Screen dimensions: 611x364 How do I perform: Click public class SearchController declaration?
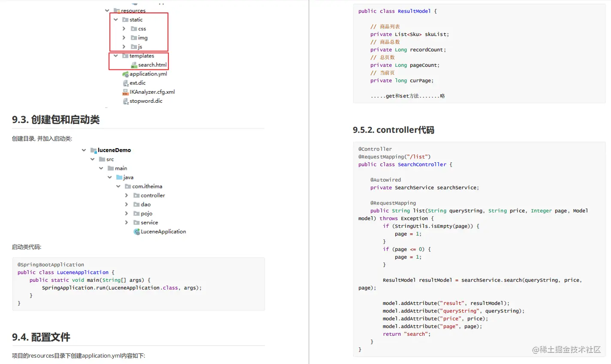click(405, 164)
